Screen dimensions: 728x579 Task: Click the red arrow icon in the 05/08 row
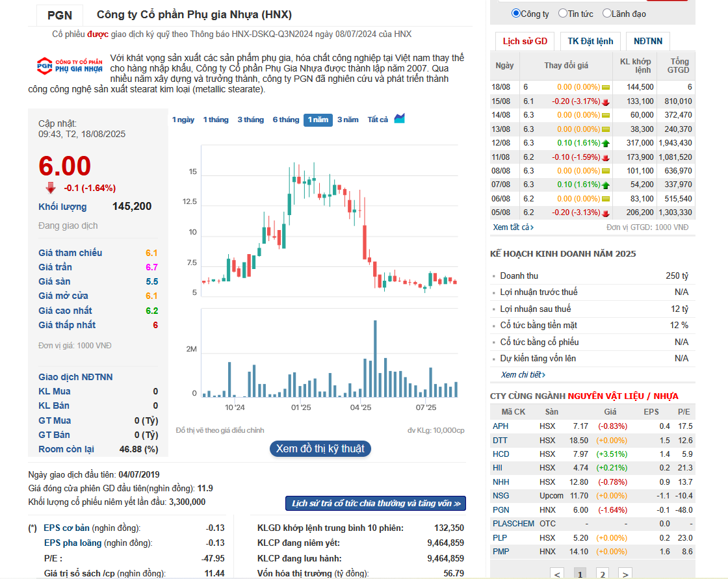click(605, 212)
